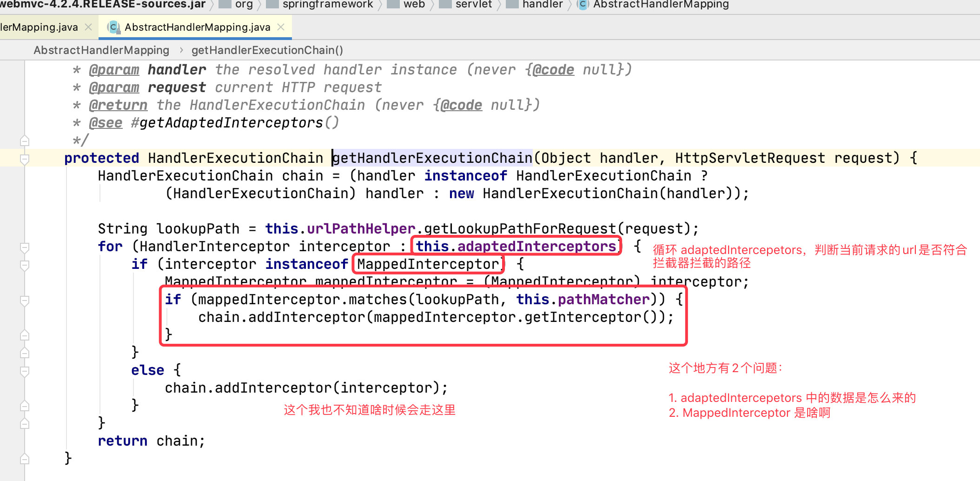Click HttpServletRequest parameter type
This screenshot has width=980, height=481.
point(750,158)
